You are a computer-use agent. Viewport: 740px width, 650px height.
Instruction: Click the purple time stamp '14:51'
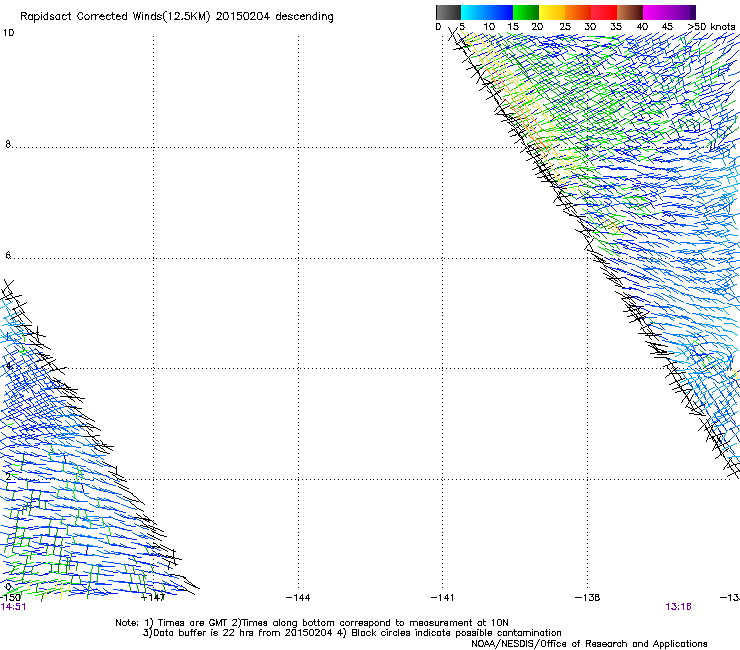13,607
